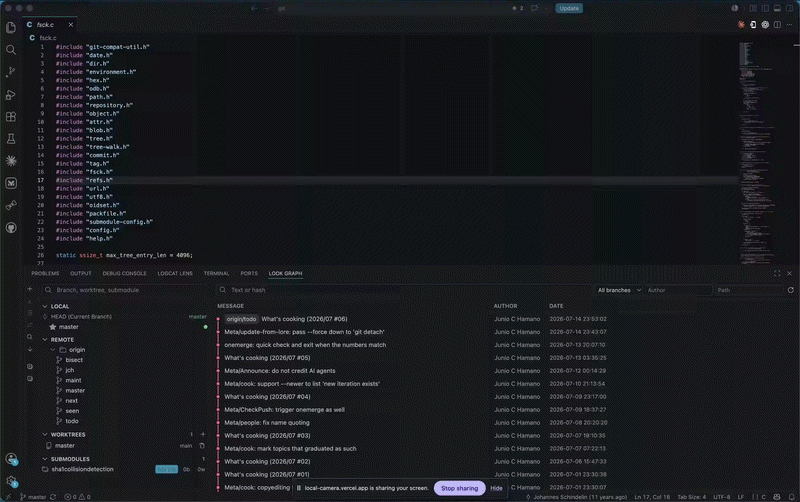This screenshot has height=502, width=800.
Task: Open the Source Control view
Action: (x=11, y=72)
